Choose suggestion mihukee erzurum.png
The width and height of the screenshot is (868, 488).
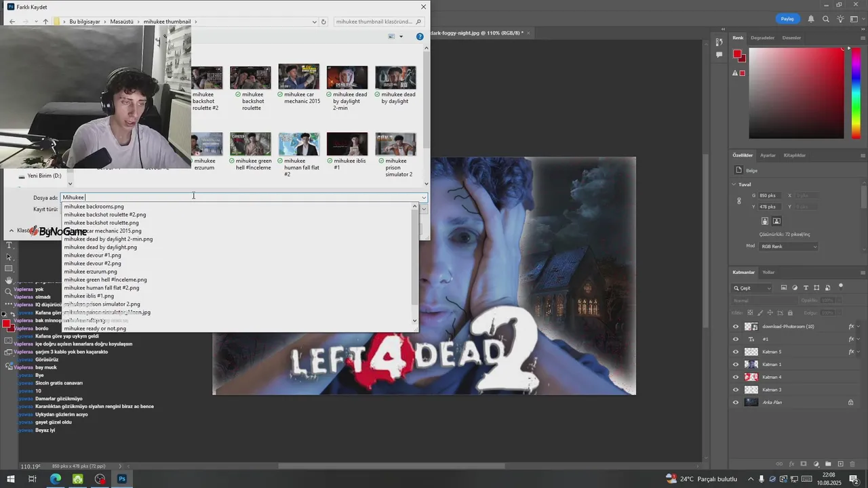click(x=90, y=272)
